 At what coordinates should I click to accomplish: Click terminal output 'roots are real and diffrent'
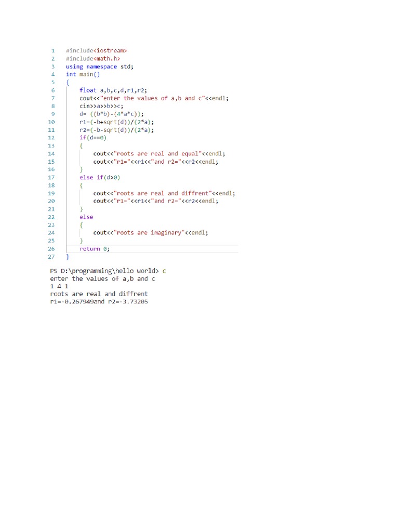[99, 294]
